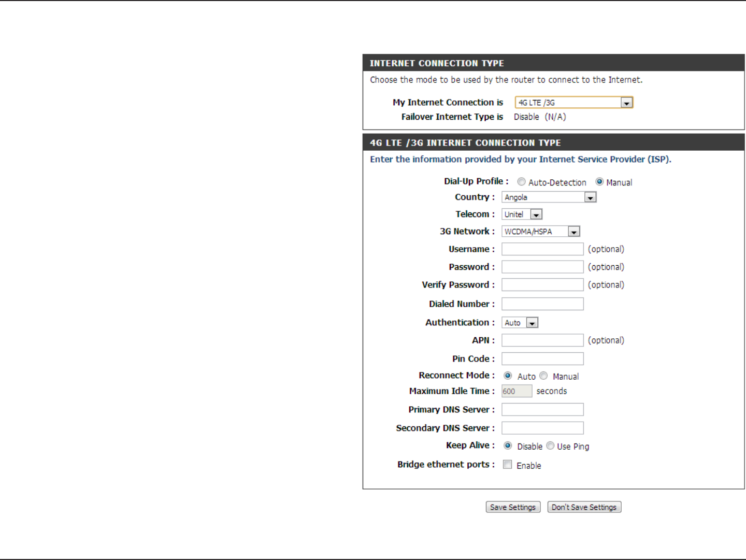Open the Telecom dropdown showing Unitel
The image size is (746, 560).
click(522, 214)
